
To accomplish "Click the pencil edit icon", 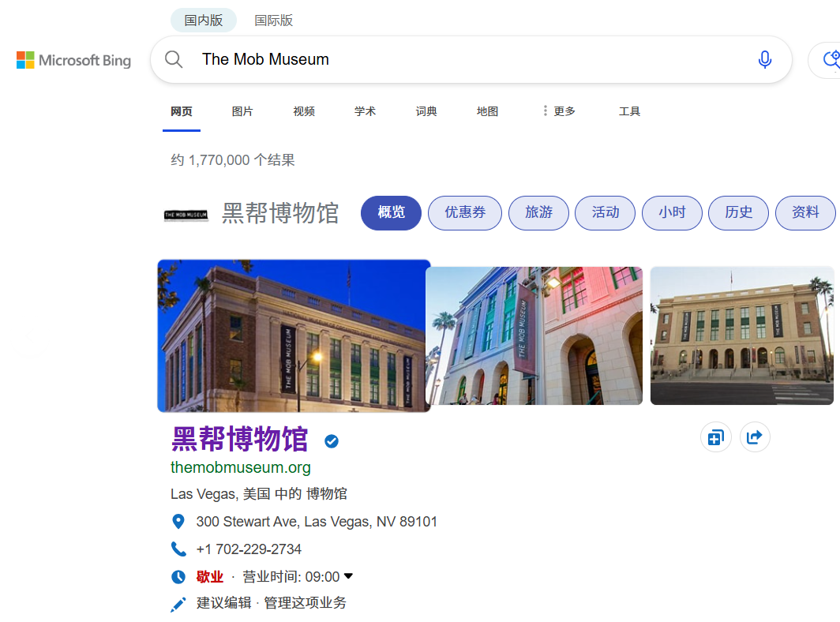I will 178,605.
